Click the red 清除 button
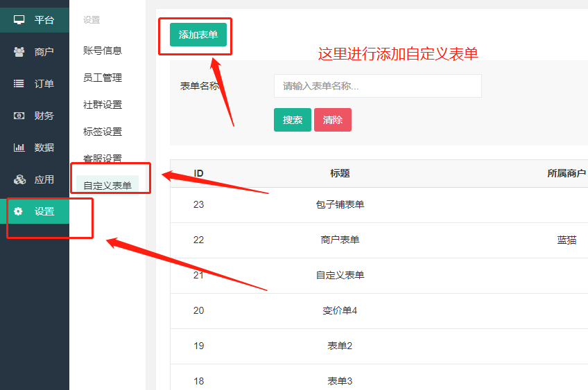The image size is (588, 390). coord(333,120)
